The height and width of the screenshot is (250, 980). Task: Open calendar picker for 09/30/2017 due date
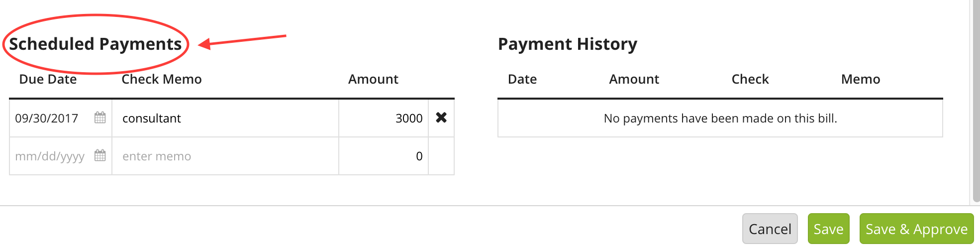(100, 118)
